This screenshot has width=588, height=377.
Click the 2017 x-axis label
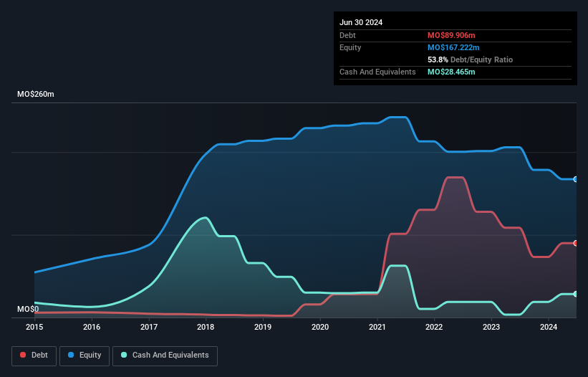(x=149, y=327)
